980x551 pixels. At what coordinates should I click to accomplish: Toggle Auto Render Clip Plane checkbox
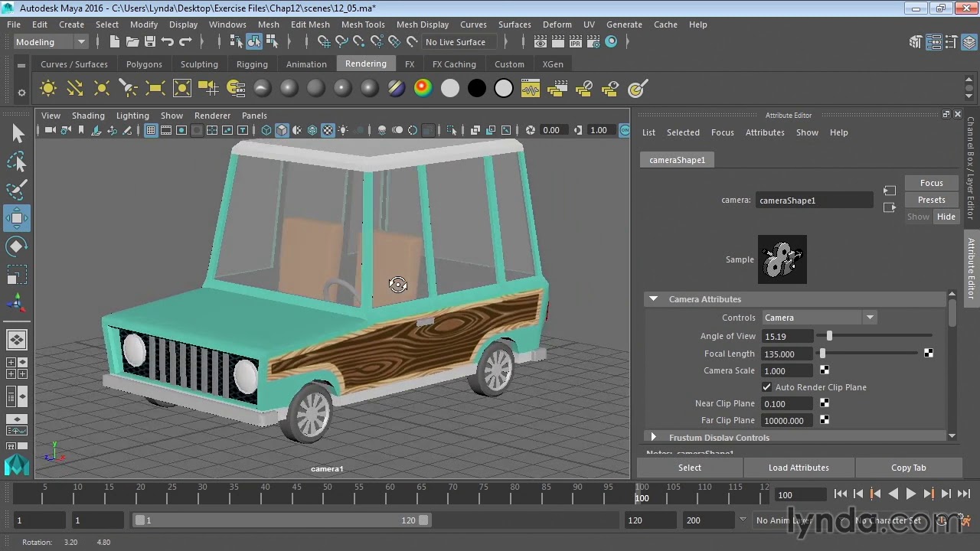tap(766, 387)
